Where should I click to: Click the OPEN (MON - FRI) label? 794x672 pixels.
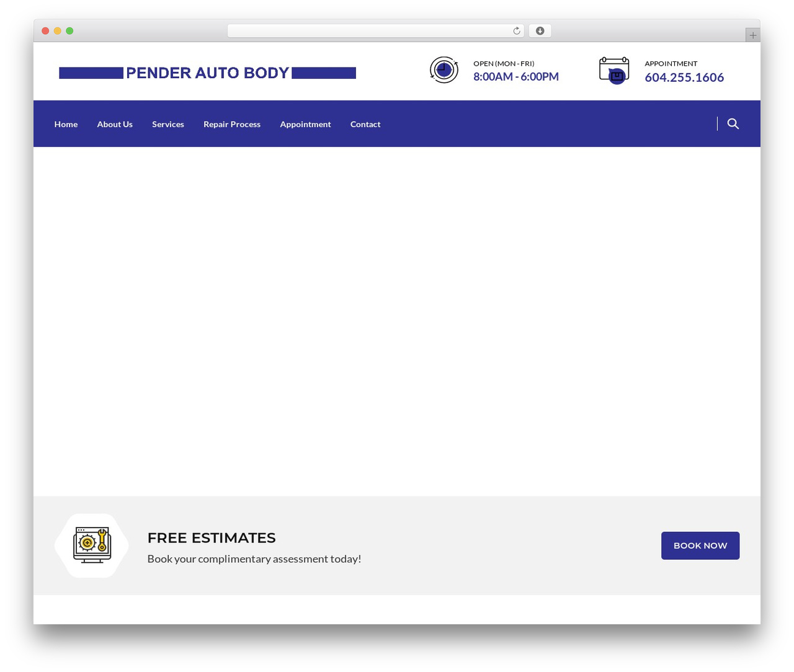click(504, 63)
